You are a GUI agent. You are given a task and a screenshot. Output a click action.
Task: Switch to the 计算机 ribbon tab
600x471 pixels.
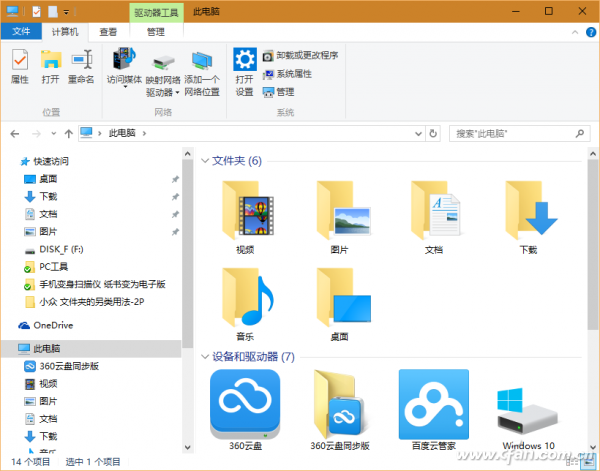pyautogui.click(x=65, y=32)
